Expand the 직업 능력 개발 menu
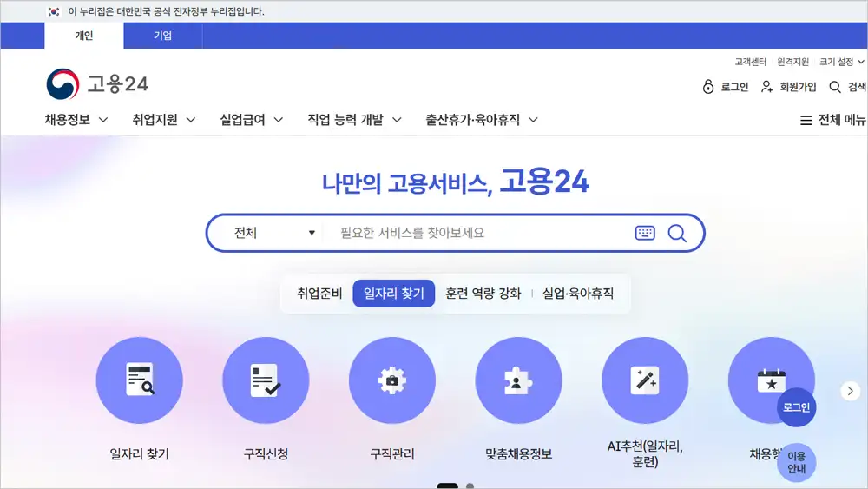Viewport: 868px width, 489px height. point(355,120)
